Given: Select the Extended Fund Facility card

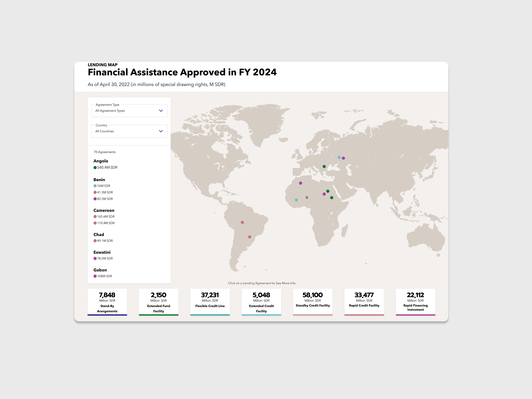Looking at the screenshot, I should [x=158, y=302].
